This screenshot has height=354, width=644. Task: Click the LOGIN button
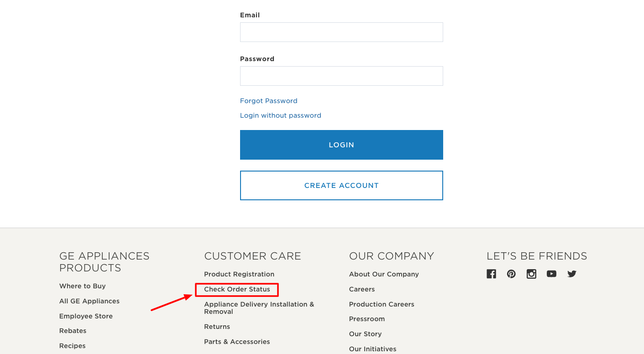click(x=341, y=145)
